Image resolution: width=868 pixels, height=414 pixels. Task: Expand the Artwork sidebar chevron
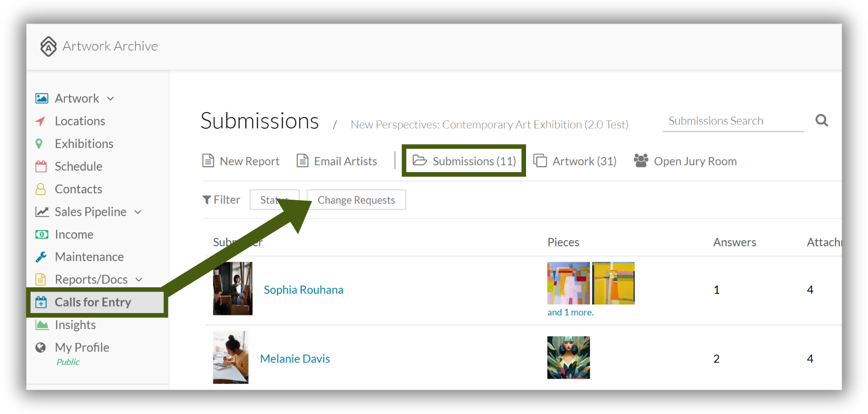click(110, 99)
